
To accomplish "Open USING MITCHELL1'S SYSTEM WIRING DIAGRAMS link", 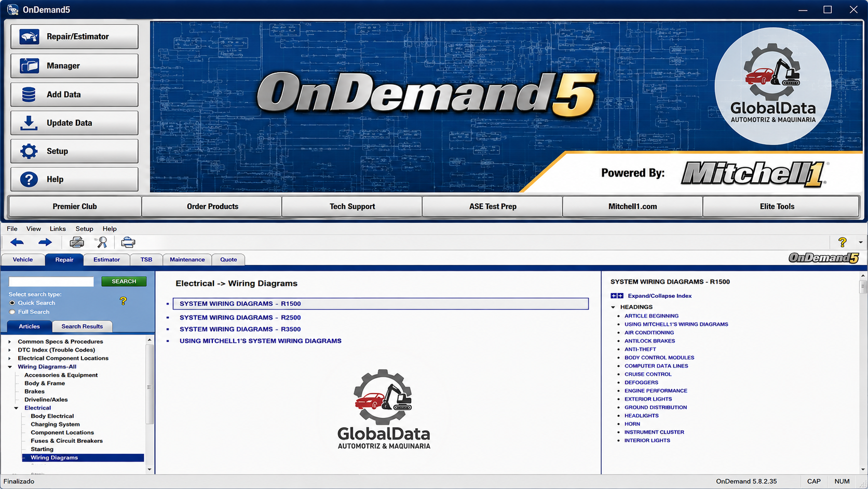I will [260, 341].
